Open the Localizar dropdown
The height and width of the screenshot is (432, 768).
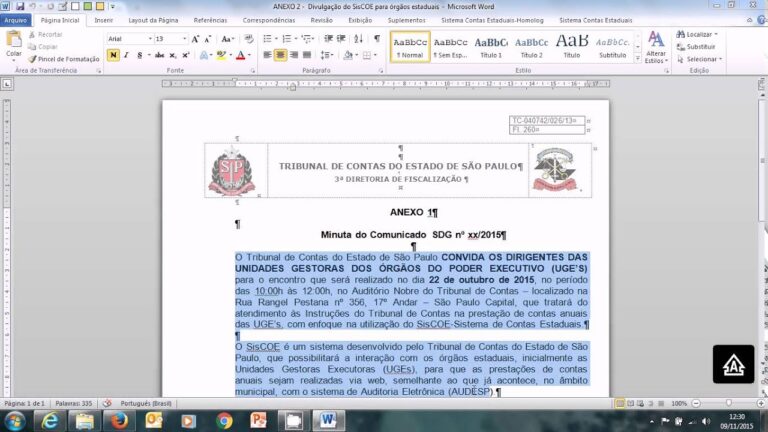click(x=697, y=34)
